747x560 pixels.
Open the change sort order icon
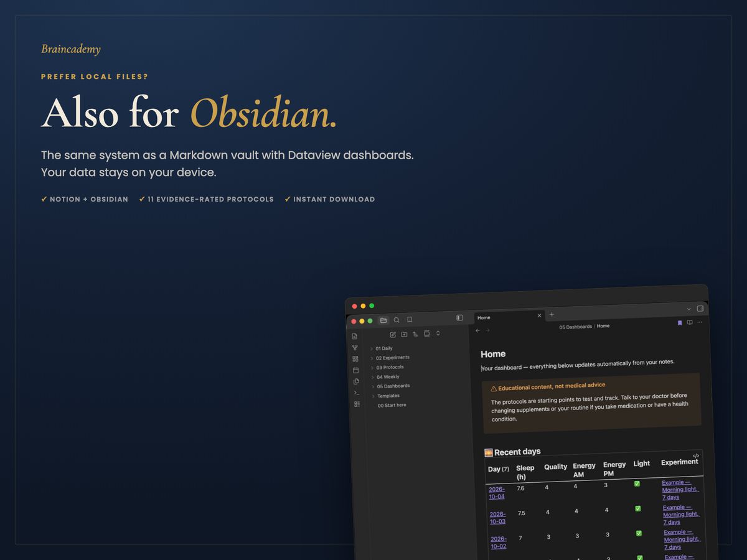[415, 334]
